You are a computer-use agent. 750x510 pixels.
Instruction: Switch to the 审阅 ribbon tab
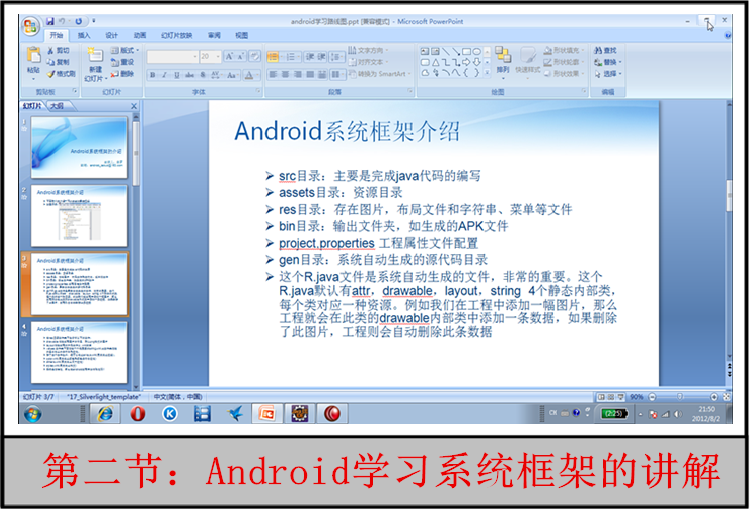pos(214,35)
